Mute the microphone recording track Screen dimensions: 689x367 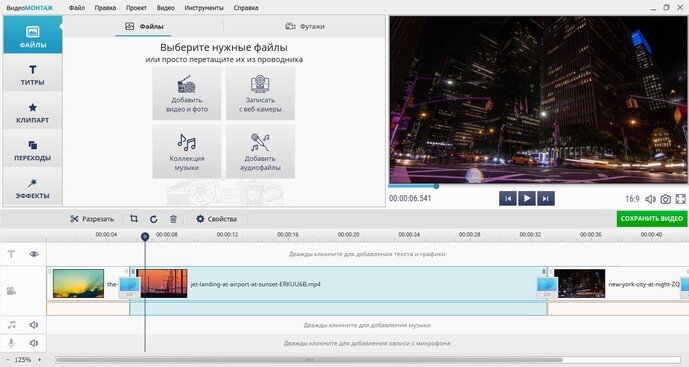click(34, 343)
